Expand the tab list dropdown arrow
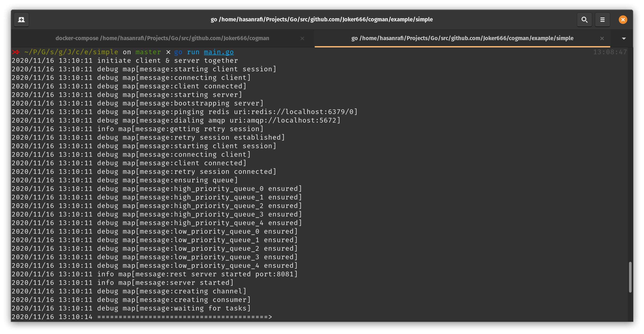 pyautogui.click(x=624, y=38)
